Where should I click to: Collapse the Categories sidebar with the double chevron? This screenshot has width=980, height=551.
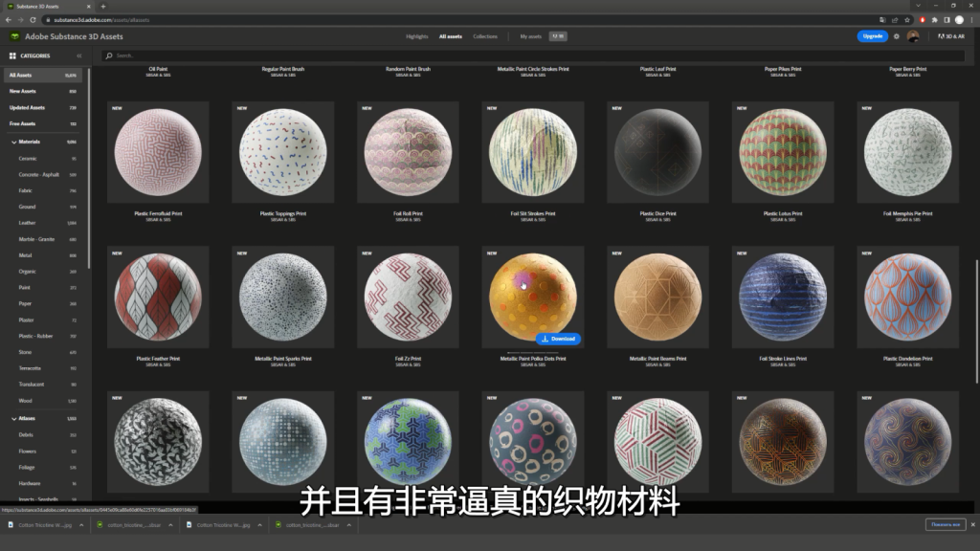79,55
